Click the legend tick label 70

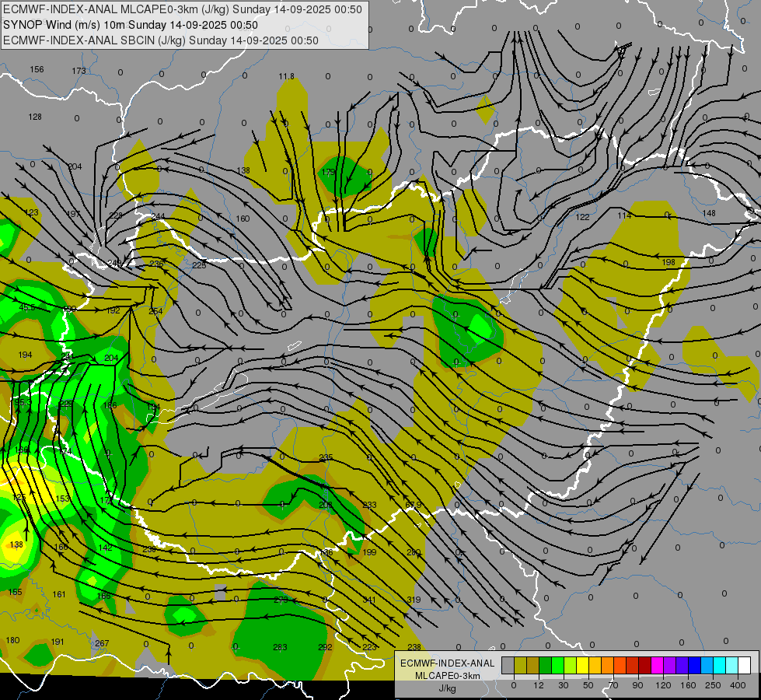pyautogui.click(x=613, y=685)
